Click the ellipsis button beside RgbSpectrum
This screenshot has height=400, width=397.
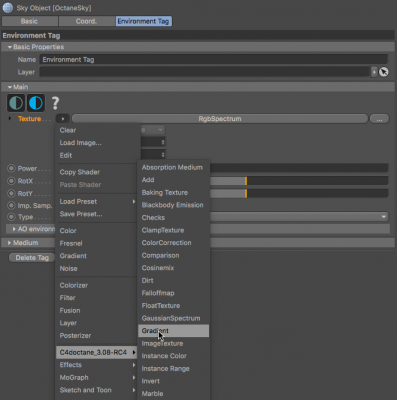(x=379, y=119)
